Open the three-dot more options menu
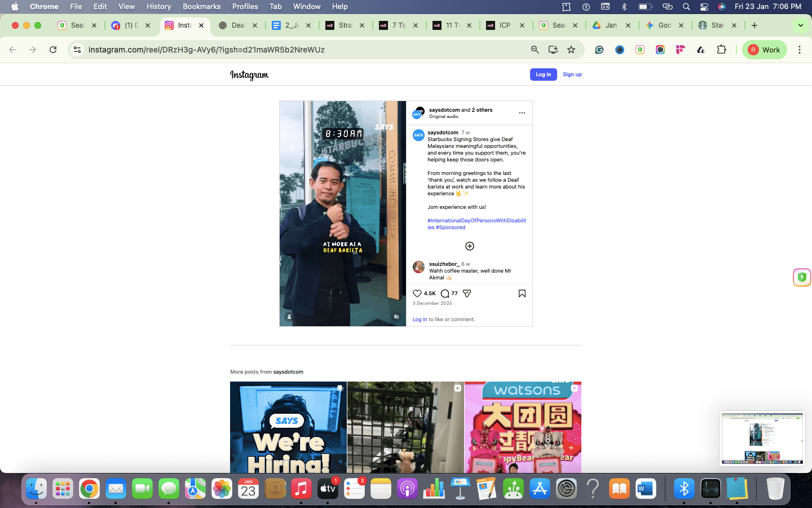This screenshot has width=812, height=508. (x=522, y=113)
